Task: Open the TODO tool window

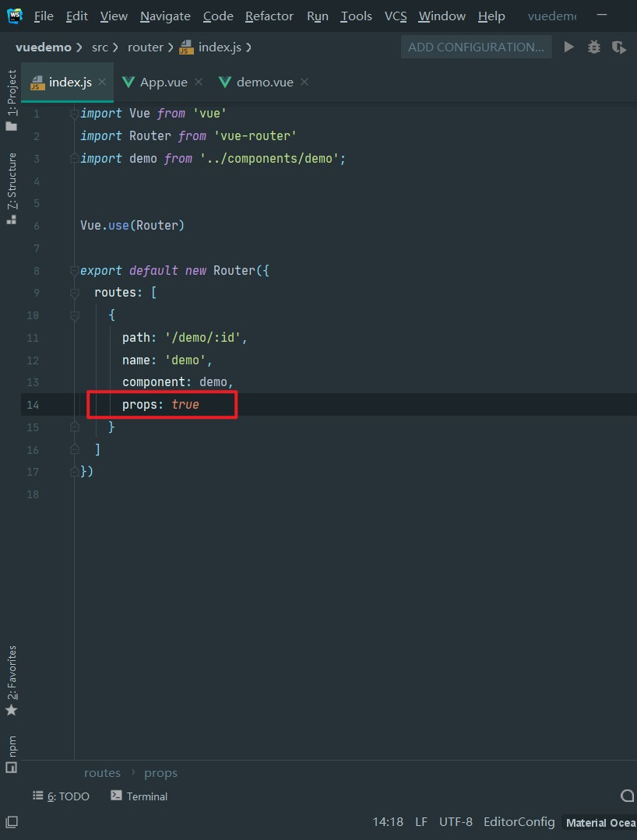Action: pyautogui.click(x=61, y=796)
